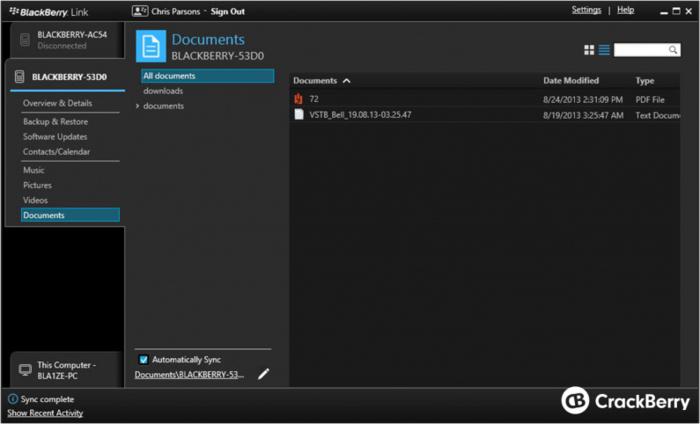The height and width of the screenshot is (424, 700).
Task: Click Sign Out
Action: click(x=227, y=12)
